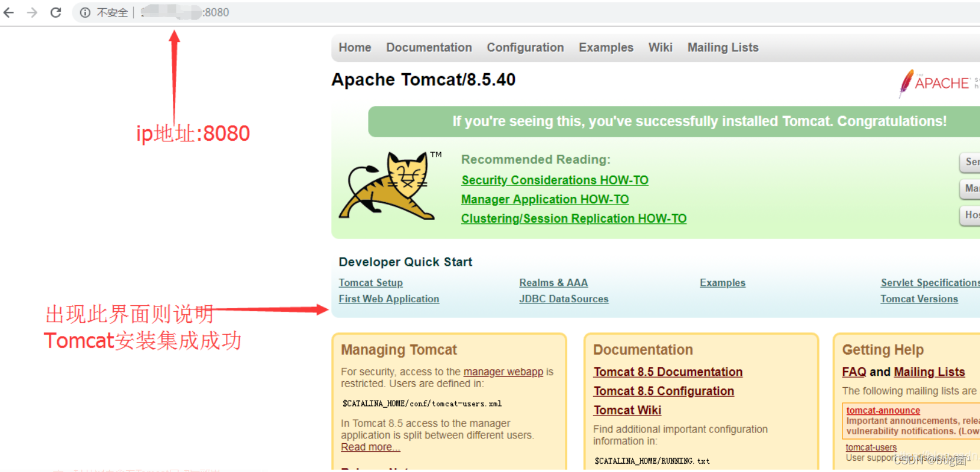The image size is (980, 472).
Task: Open the Realms & AAA link
Action: pyautogui.click(x=553, y=283)
